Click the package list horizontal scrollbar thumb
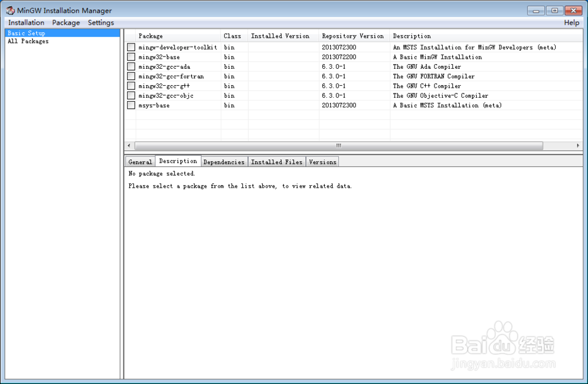The image size is (588, 384). [x=339, y=145]
